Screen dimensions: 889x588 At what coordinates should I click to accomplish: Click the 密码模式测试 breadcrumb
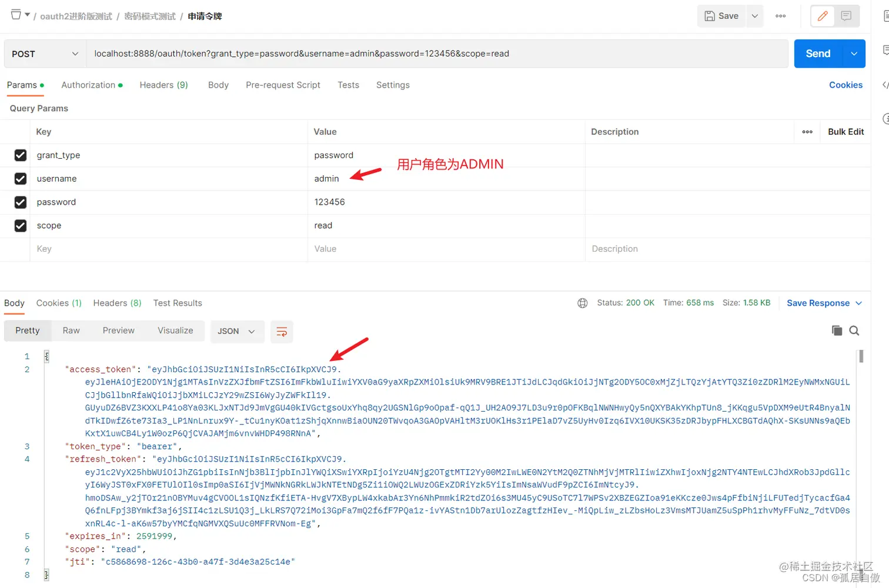(150, 16)
